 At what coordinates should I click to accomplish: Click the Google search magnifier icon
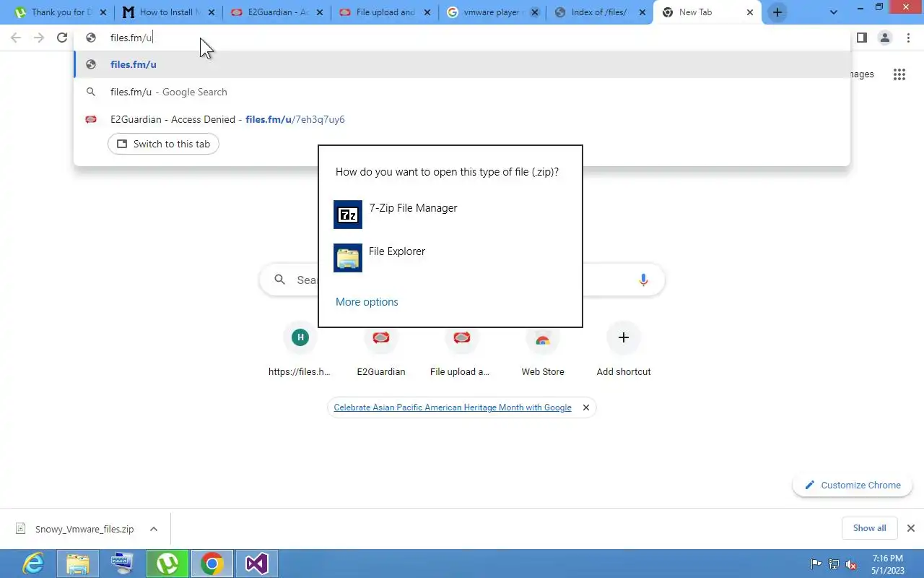[279, 280]
